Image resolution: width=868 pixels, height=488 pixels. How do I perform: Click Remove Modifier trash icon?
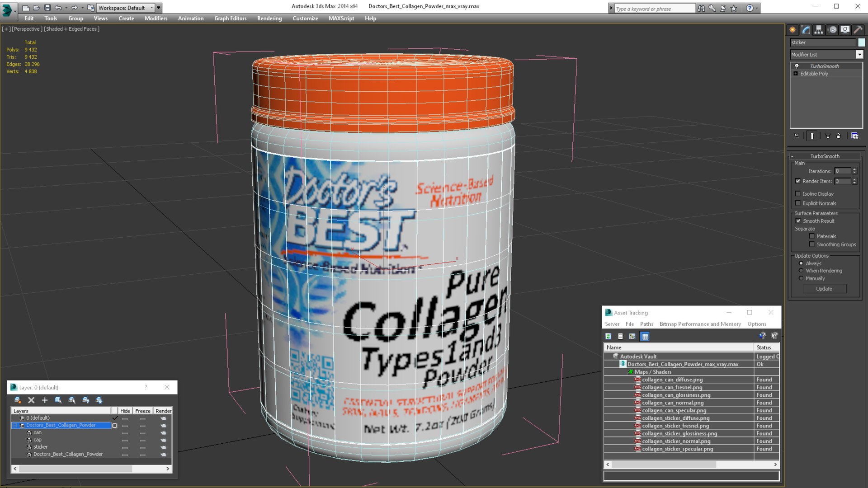(839, 136)
